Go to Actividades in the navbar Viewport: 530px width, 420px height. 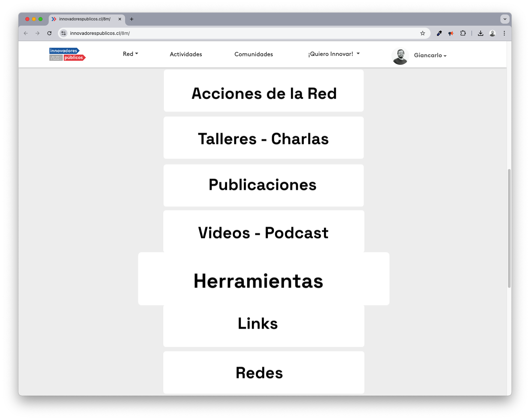[186, 54]
